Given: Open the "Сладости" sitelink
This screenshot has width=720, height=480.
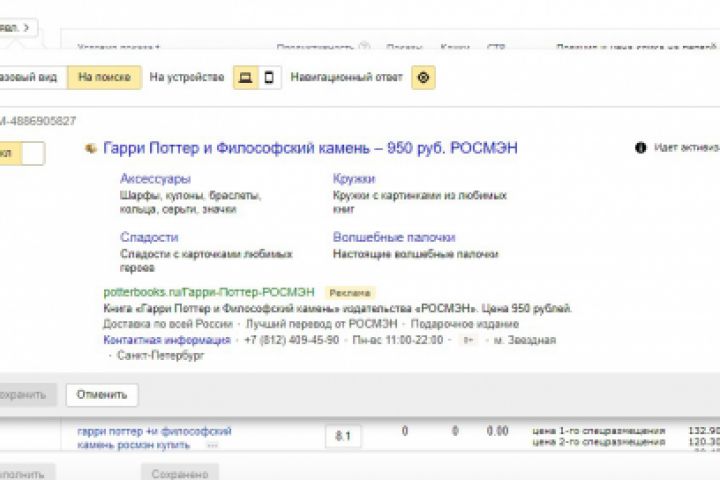Looking at the screenshot, I should pos(149,237).
